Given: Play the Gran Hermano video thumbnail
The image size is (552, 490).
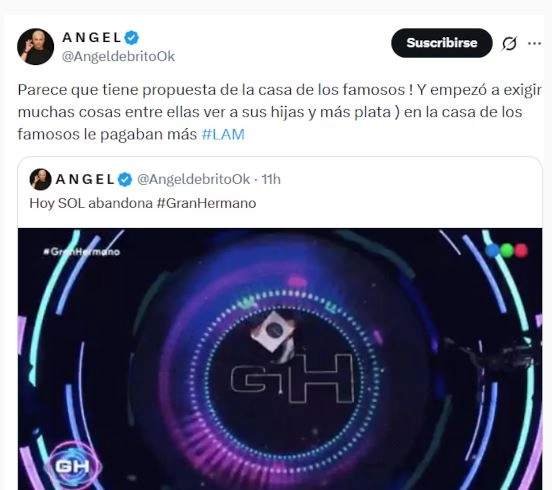Looking at the screenshot, I should [x=280, y=359].
